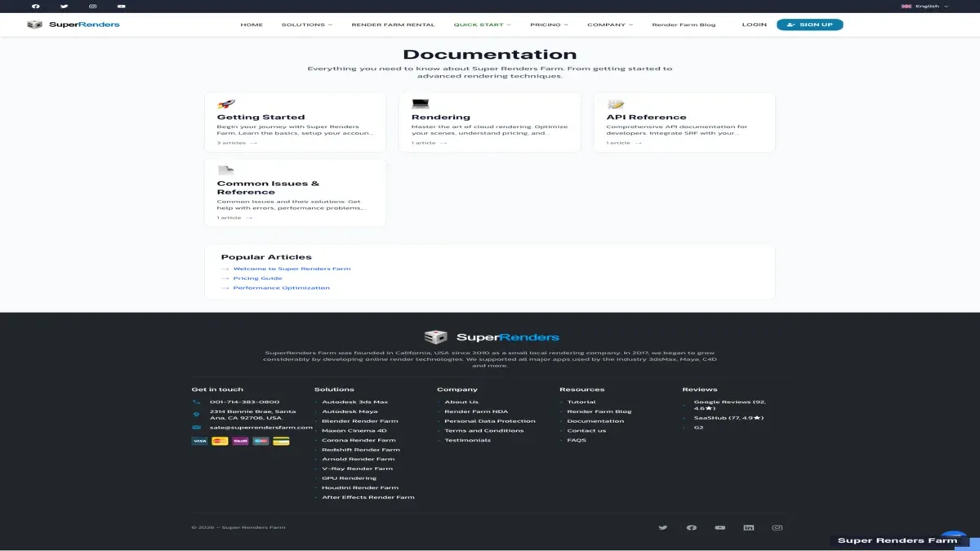This screenshot has width=980, height=551.
Task: Open the Getting Started card title
Action: coord(261,118)
